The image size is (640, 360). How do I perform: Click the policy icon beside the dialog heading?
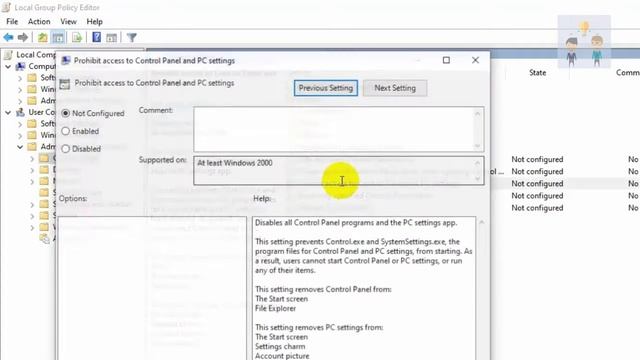(x=64, y=84)
